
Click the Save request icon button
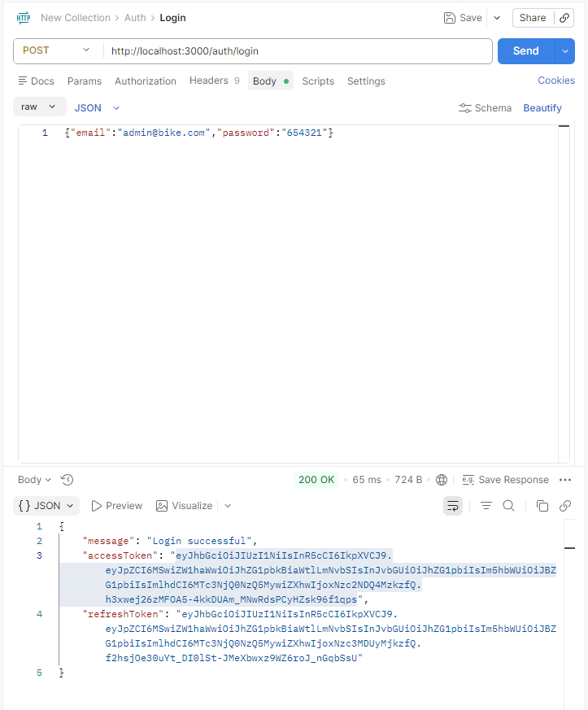click(x=463, y=18)
